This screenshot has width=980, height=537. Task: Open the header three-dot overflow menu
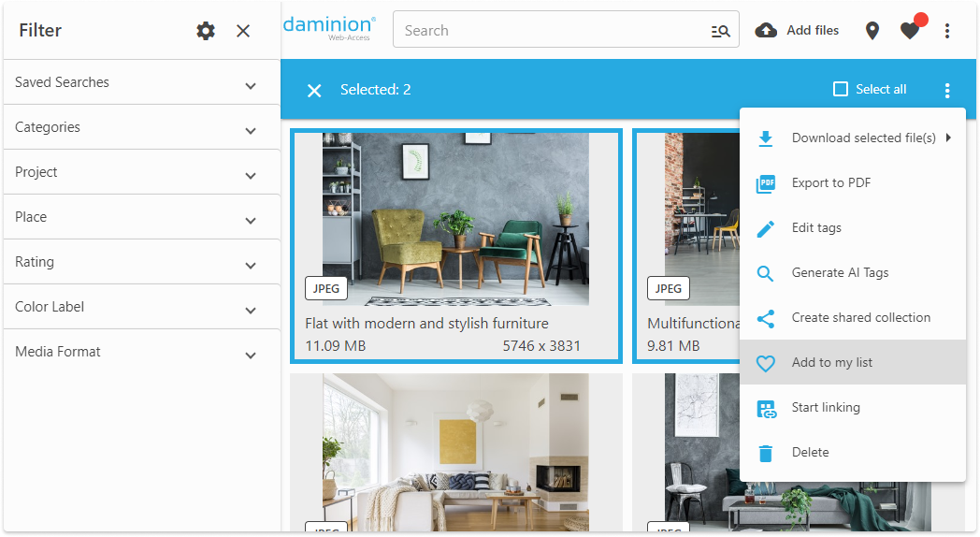click(947, 31)
